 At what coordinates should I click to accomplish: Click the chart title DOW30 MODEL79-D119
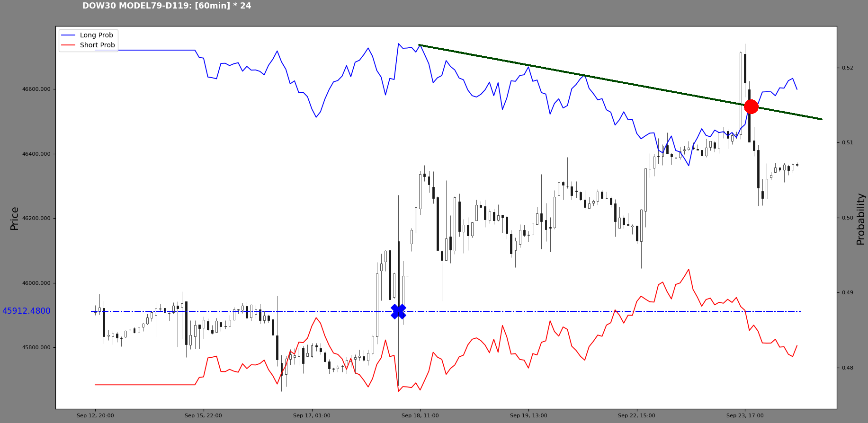coord(167,6)
